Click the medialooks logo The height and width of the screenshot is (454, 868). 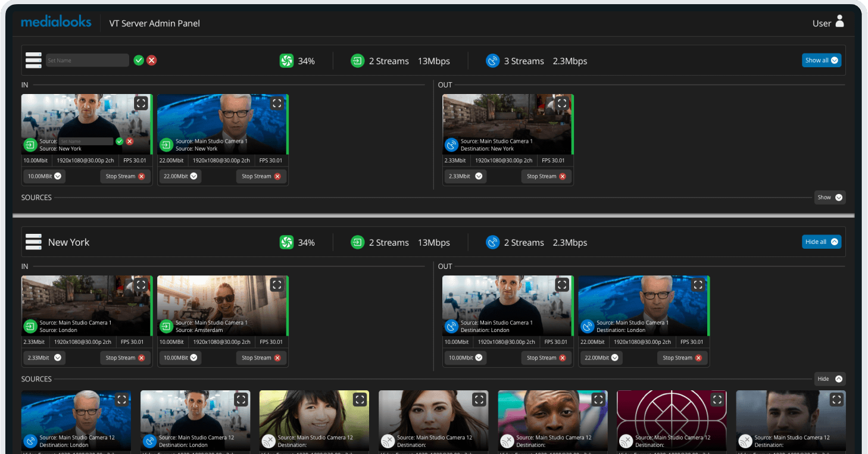pos(56,23)
